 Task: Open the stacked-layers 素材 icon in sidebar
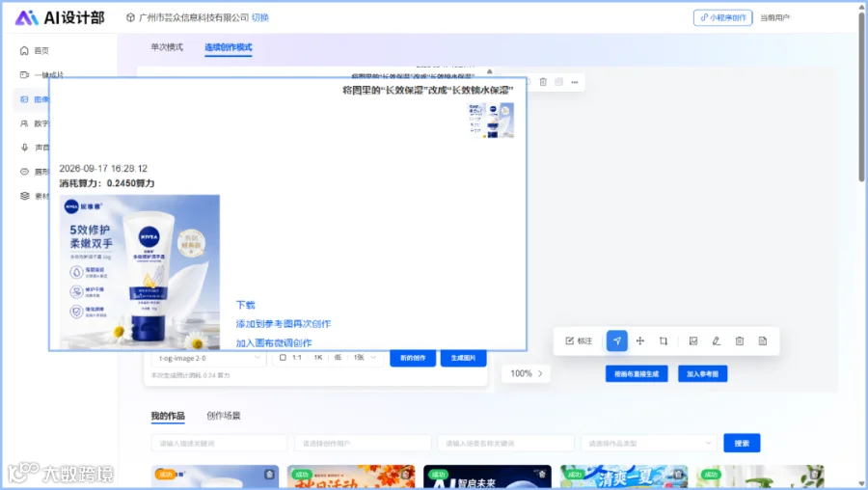click(24, 196)
